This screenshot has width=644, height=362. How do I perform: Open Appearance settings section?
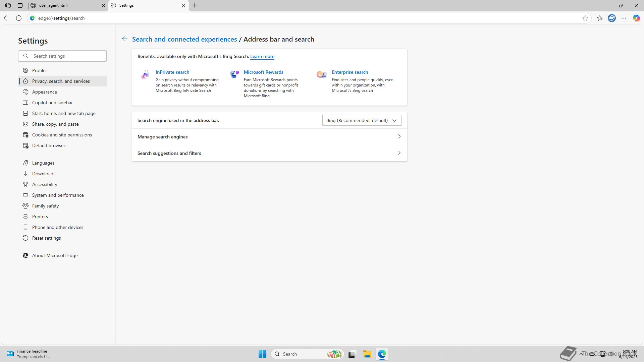[x=45, y=92]
